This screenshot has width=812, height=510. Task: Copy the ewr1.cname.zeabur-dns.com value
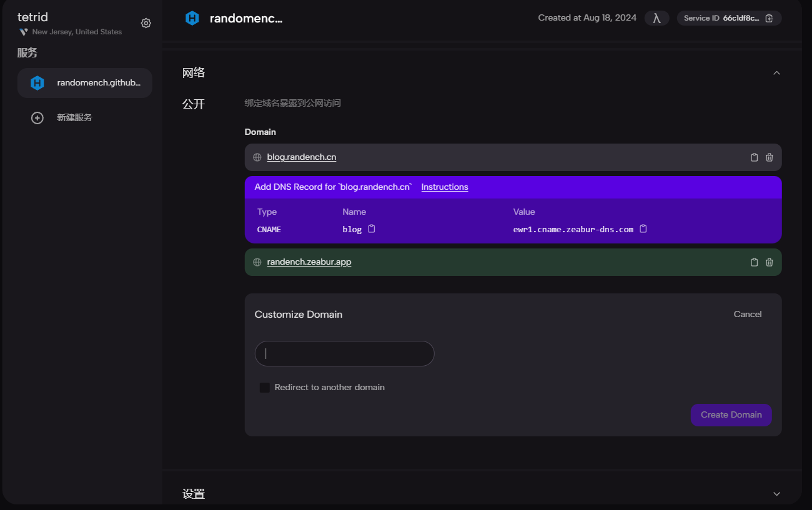point(643,229)
